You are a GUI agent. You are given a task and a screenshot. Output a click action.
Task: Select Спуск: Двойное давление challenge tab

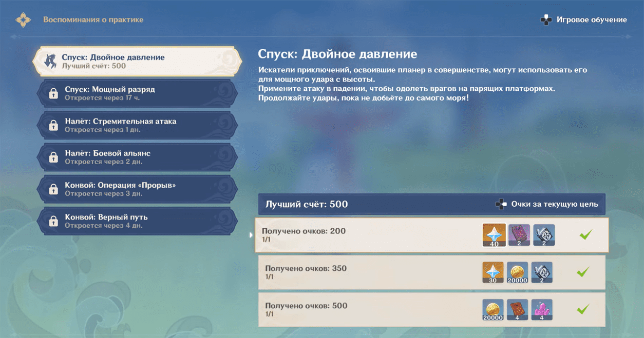tap(137, 61)
